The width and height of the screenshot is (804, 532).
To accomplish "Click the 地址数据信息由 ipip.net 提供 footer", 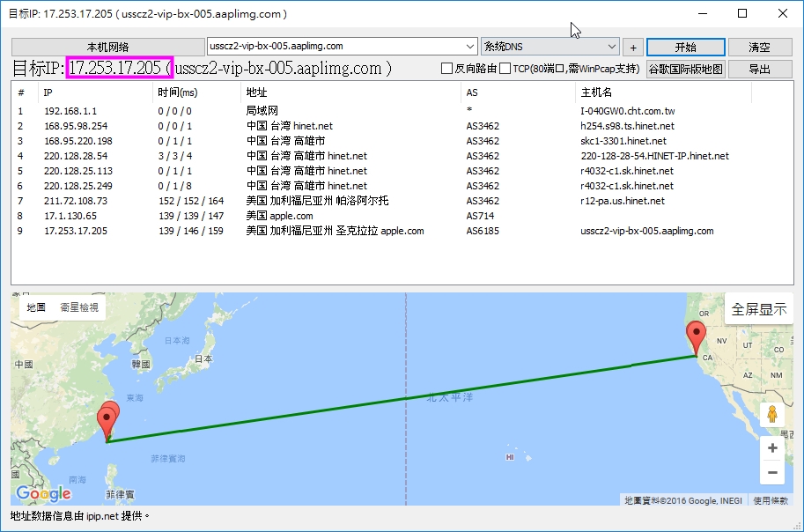I will click(80, 516).
